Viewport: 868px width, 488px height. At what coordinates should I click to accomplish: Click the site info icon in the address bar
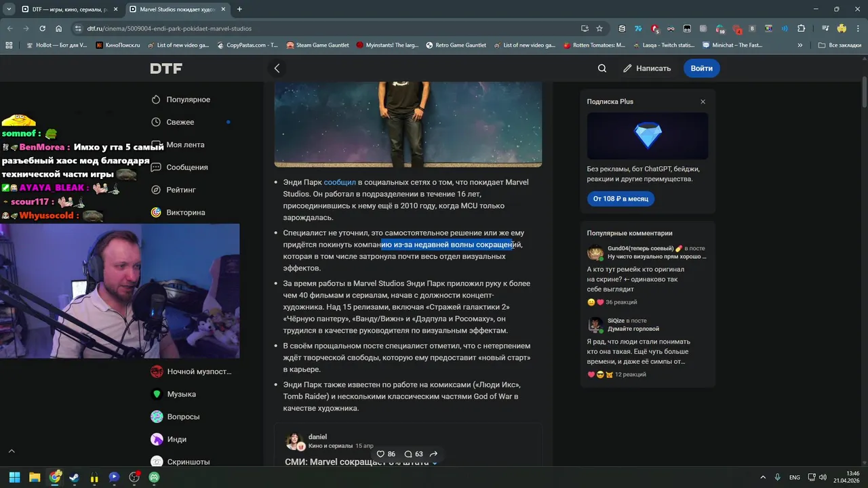pos(79,28)
